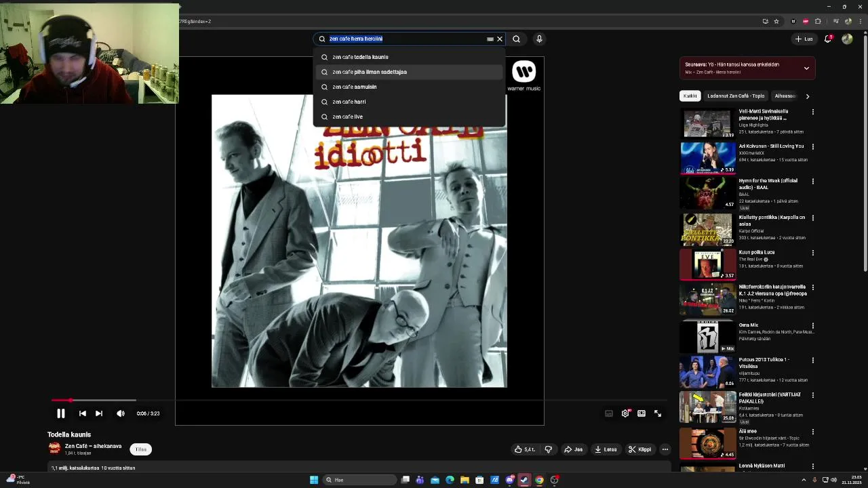The image size is (868, 488).
Task: Click search magnifier button
Action: (x=516, y=39)
